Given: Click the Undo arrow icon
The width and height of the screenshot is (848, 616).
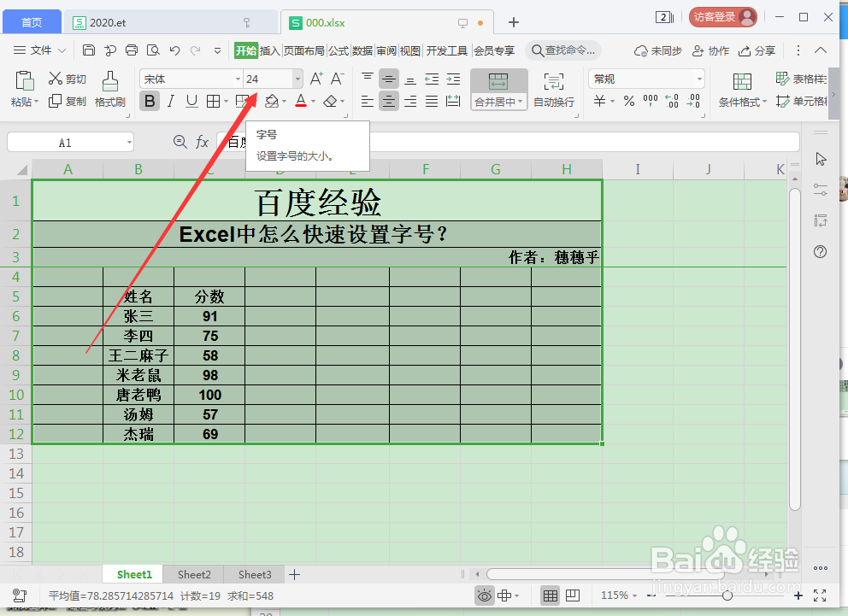Looking at the screenshot, I should (174, 50).
